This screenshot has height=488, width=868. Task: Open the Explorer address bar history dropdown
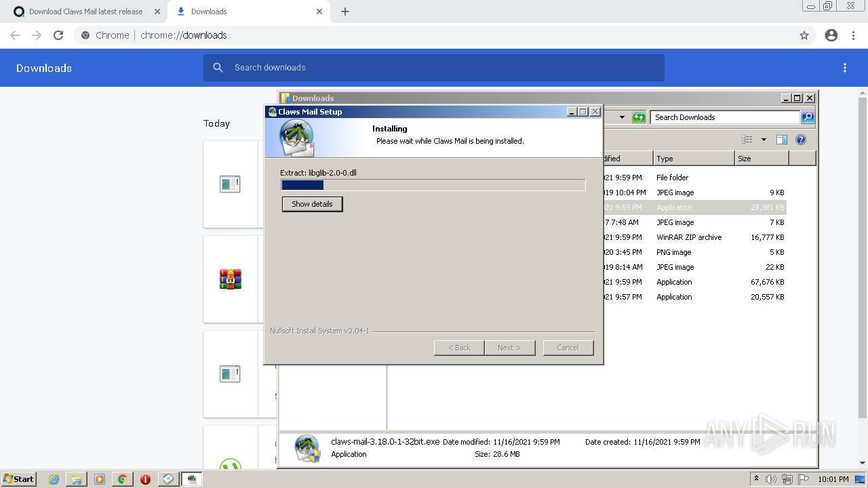(622, 117)
